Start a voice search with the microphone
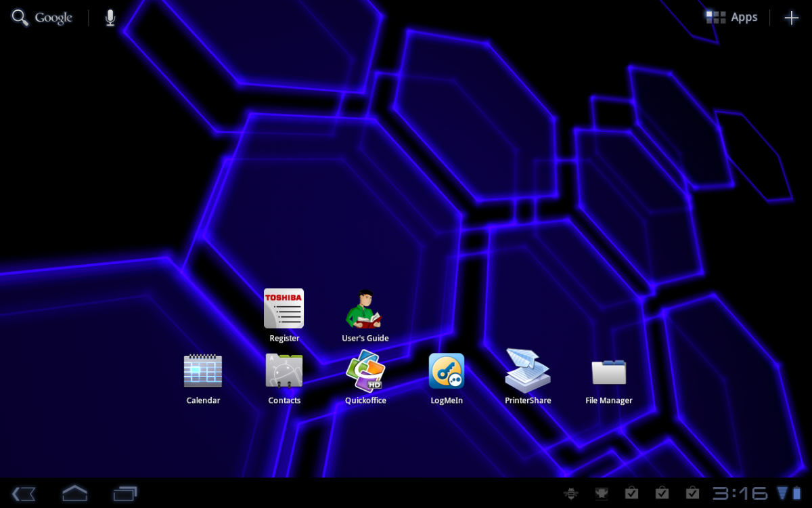 110,17
